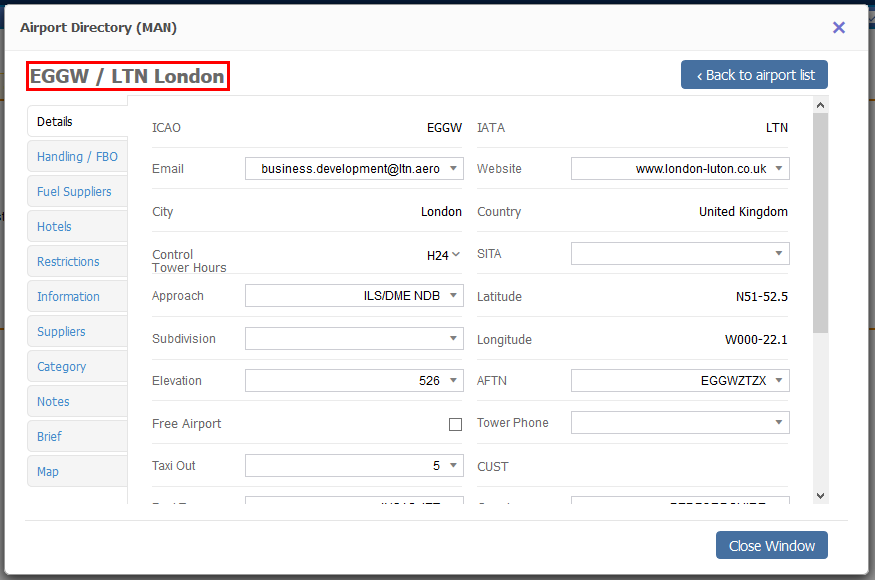
Task: Click the Taxi Out field showing 5
Action: coord(354,466)
